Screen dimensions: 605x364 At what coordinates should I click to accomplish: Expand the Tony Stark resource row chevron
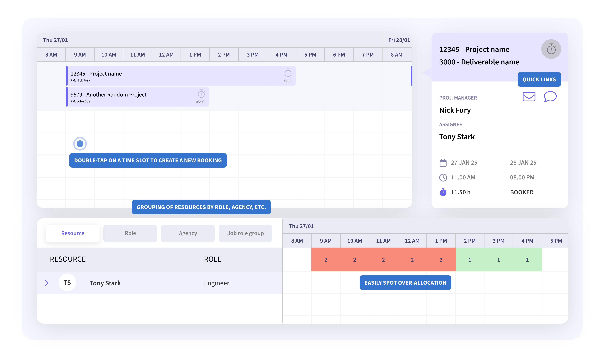pos(47,283)
